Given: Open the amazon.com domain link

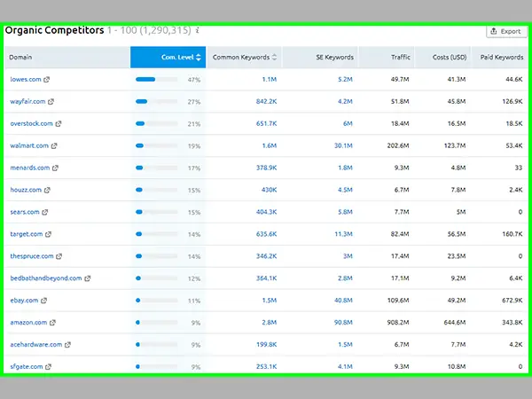Looking at the screenshot, I should pos(28,323).
